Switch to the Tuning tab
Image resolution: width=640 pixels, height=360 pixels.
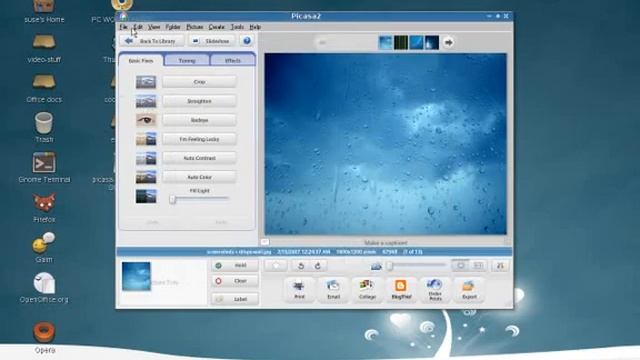[187, 60]
